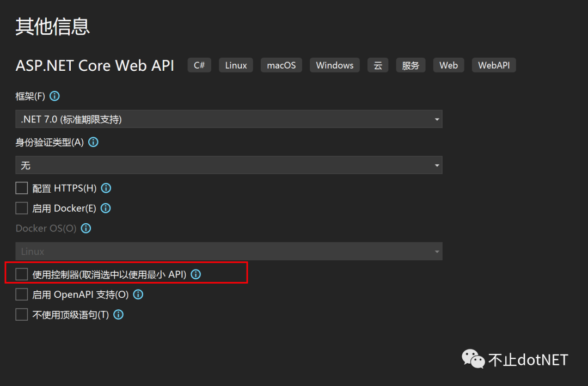This screenshot has height=386, width=588.
Task: Click the WeChat logo near 不止dotNET
Action: pos(473,359)
